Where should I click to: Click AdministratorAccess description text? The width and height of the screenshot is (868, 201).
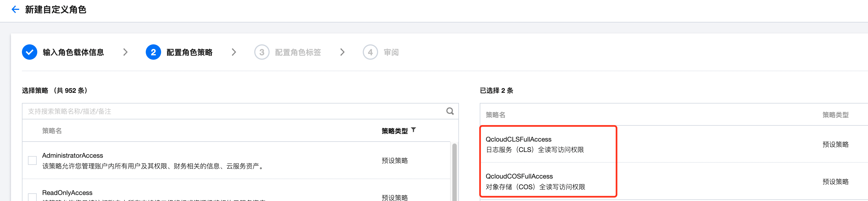pyautogui.click(x=154, y=166)
